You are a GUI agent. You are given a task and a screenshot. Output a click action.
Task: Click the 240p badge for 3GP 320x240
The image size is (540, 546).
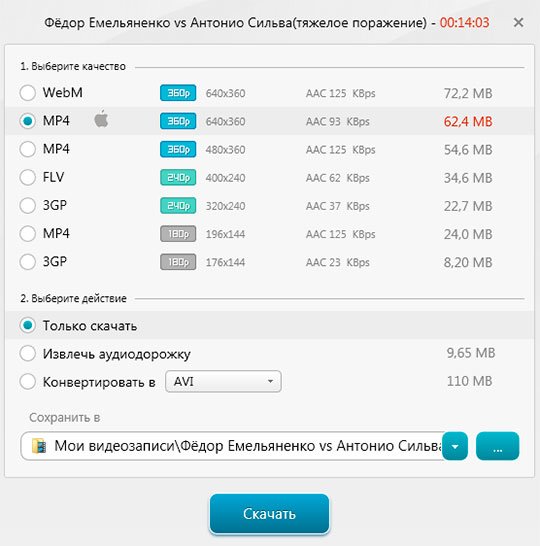click(178, 206)
